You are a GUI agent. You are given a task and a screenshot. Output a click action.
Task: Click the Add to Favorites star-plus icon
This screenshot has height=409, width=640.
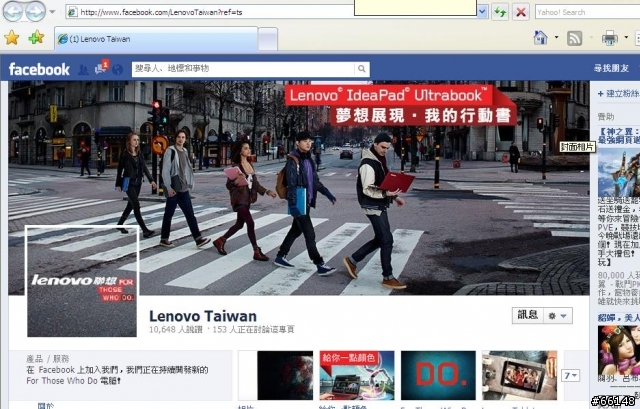tap(36, 38)
